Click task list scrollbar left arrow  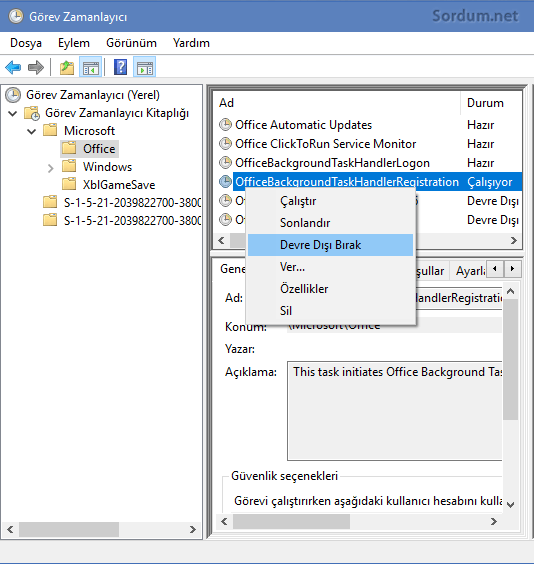[x=222, y=240]
